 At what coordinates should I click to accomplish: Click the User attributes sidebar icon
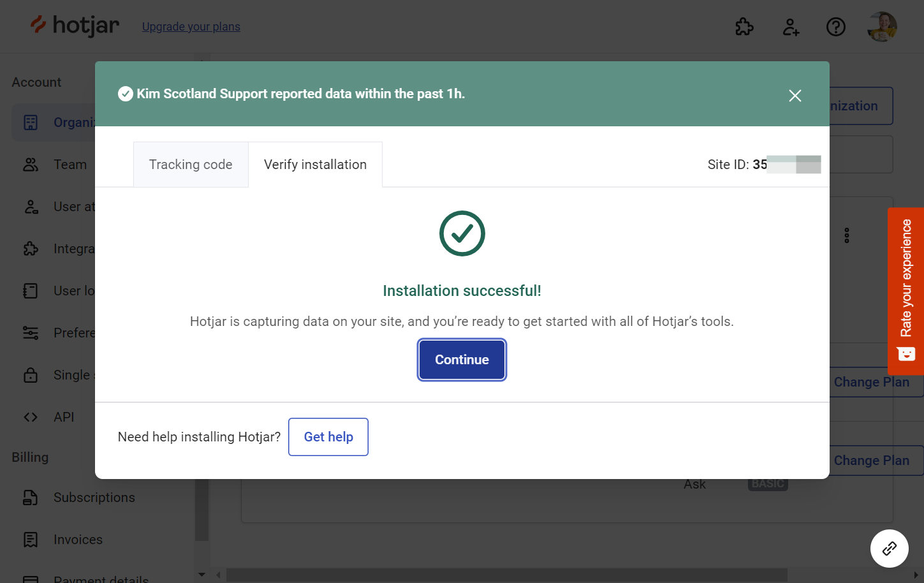(31, 207)
